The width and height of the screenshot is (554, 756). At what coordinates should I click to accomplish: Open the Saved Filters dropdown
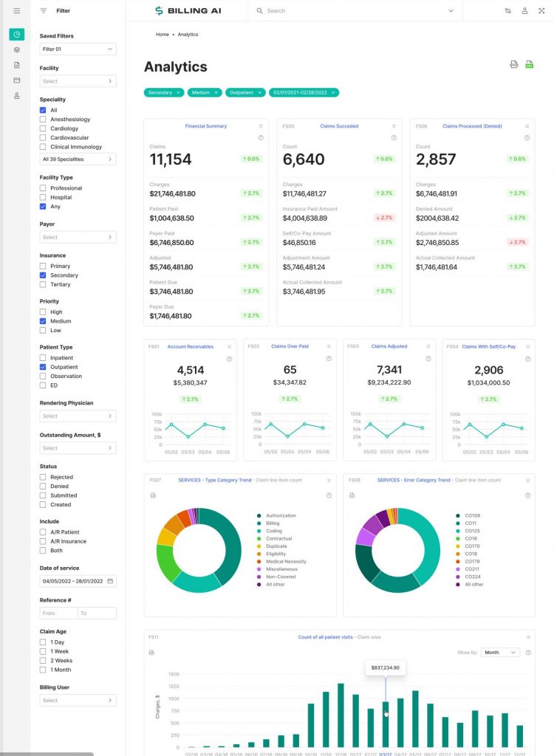coord(78,49)
